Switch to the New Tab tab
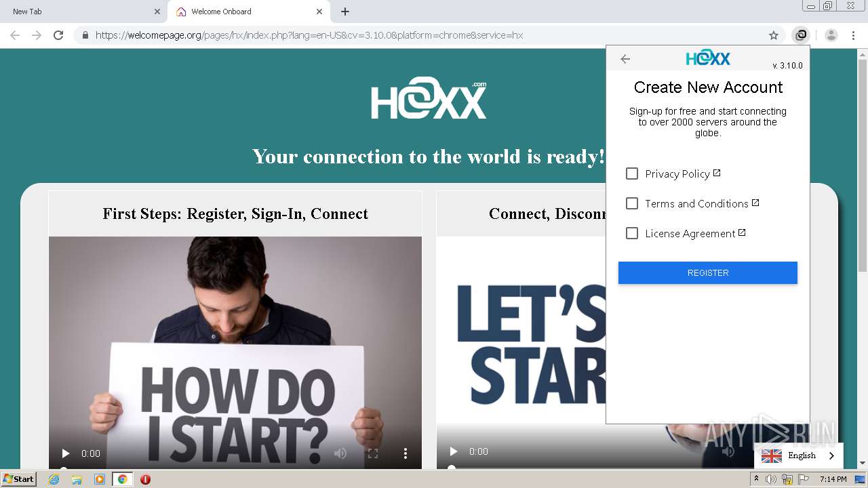Viewport: 868px width, 488px height. click(x=83, y=12)
